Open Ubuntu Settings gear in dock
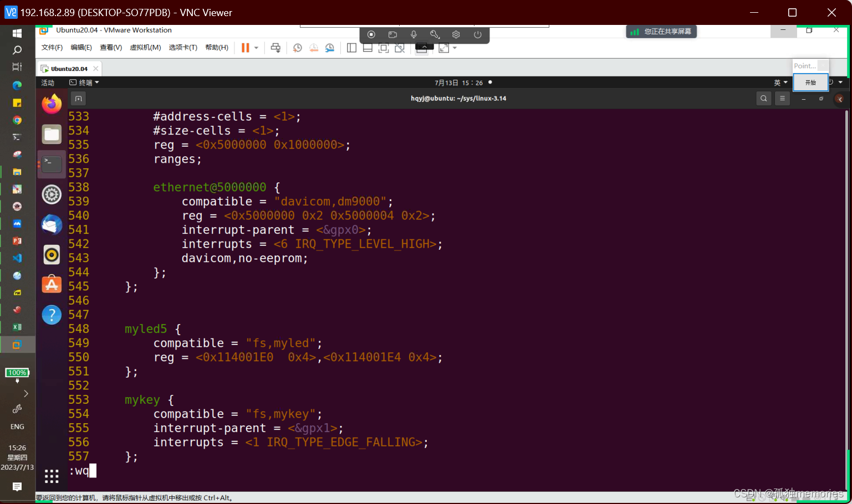The height and width of the screenshot is (504, 852). [52, 194]
